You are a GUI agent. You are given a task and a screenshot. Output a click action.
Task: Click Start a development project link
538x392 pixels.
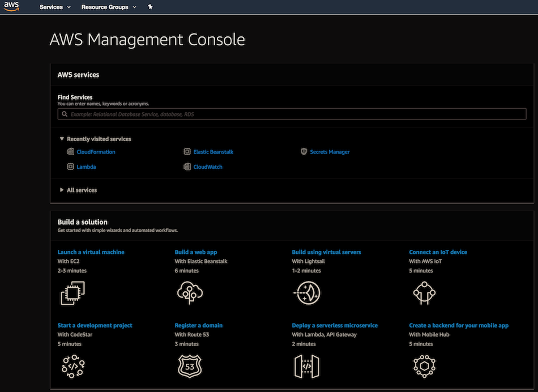pyautogui.click(x=95, y=325)
